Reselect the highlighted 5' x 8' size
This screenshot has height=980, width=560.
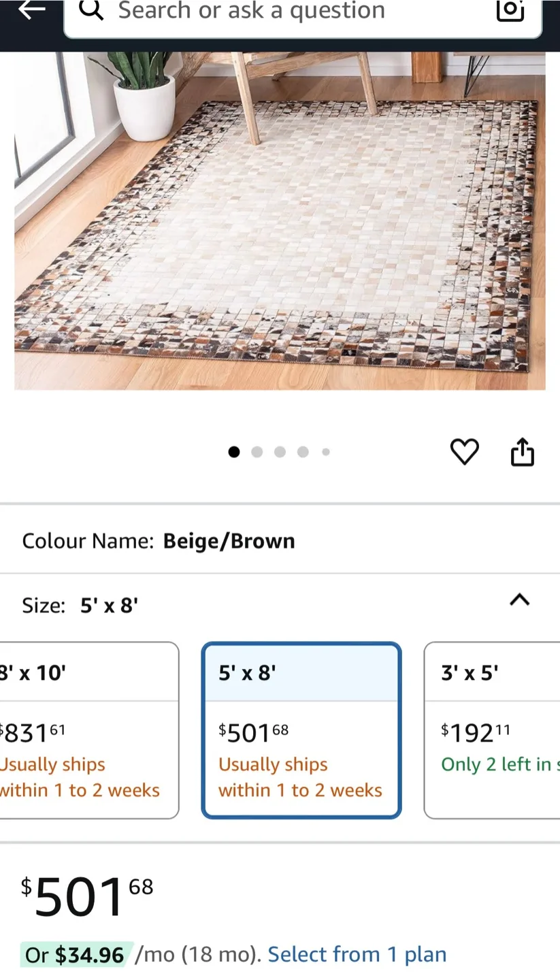pyautogui.click(x=301, y=730)
